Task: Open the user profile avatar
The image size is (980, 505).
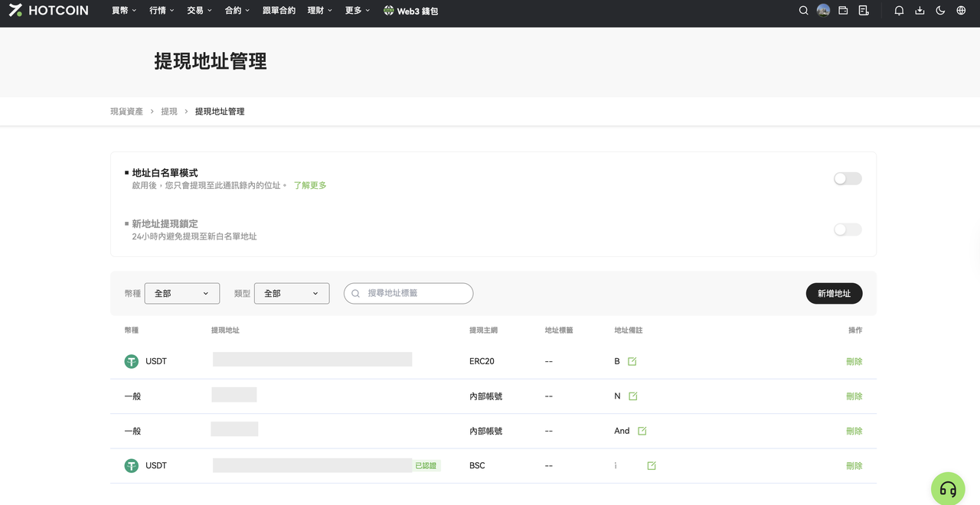Action: click(823, 11)
